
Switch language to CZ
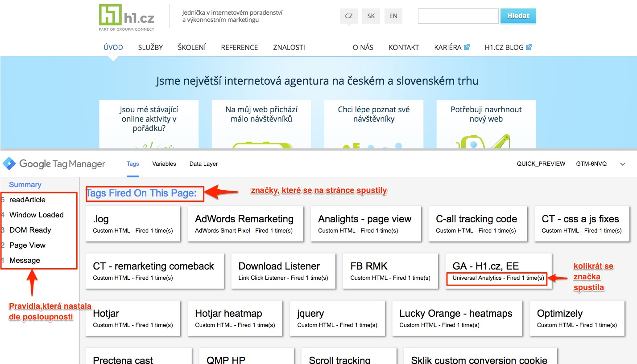pyautogui.click(x=349, y=16)
